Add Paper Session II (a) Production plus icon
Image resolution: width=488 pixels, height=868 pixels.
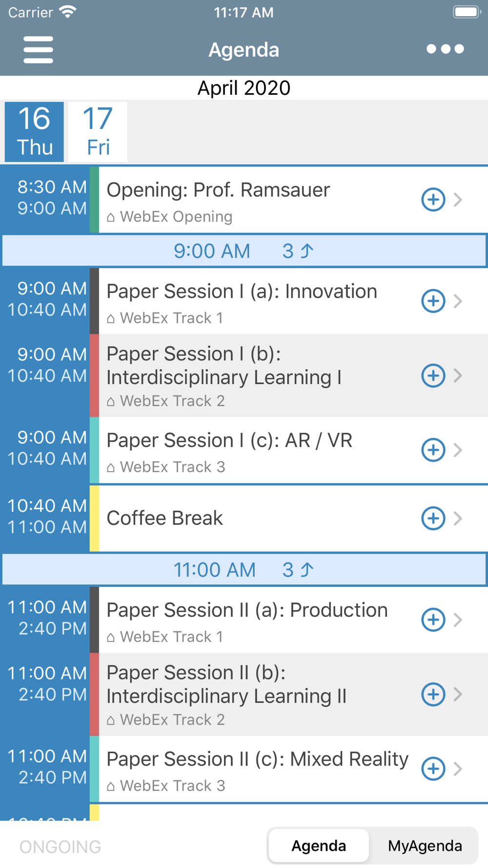433,620
